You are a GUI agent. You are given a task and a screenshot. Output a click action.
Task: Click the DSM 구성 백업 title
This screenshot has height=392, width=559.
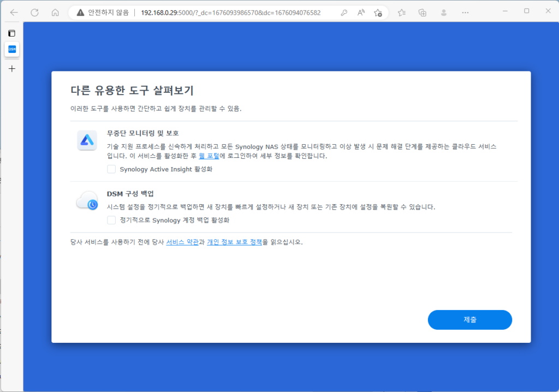pyautogui.click(x=130, y=194)
